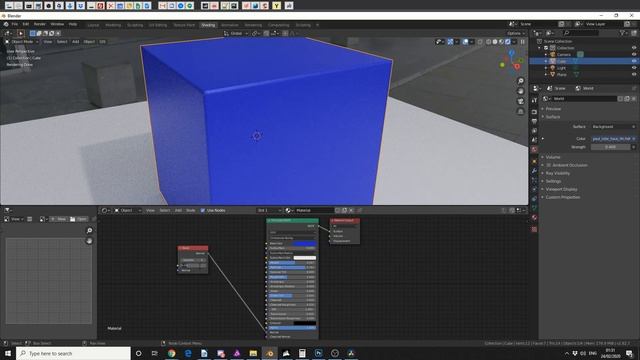The width and height of the screenshot is (640, 360).
Task: Hide the Cube object in the outliner
Action: click(634, 61)
